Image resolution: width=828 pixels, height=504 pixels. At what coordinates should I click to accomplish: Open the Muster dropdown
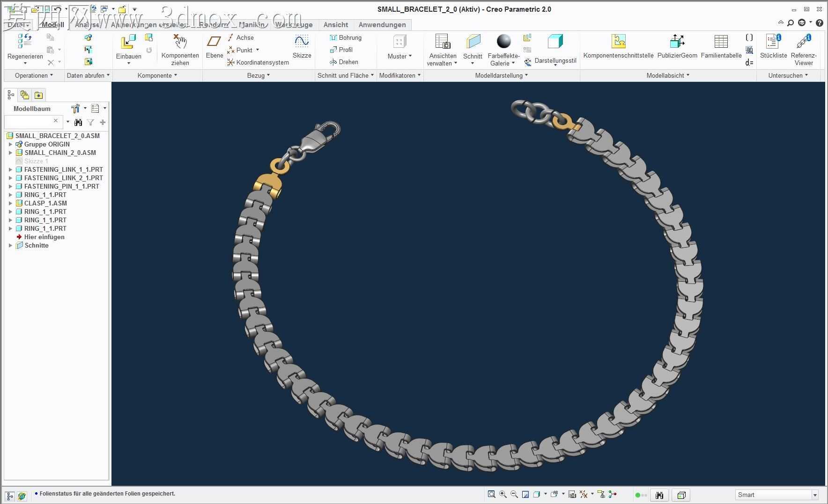pos(399,56)
